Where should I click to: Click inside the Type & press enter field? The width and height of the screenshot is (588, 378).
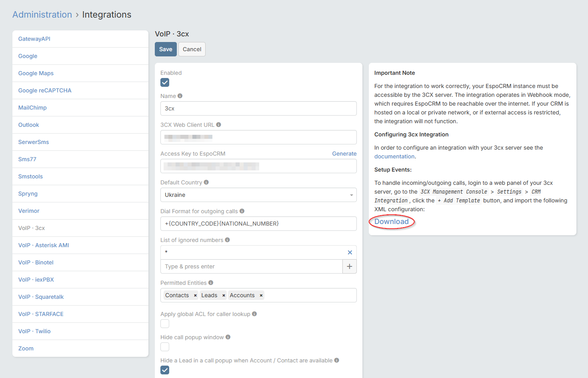(x=224, y=266)
